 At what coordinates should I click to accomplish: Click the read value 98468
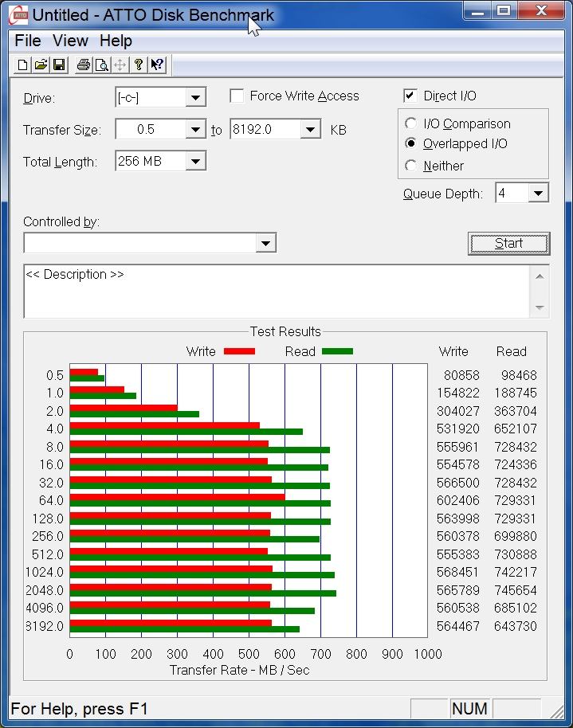pos(519,375)
